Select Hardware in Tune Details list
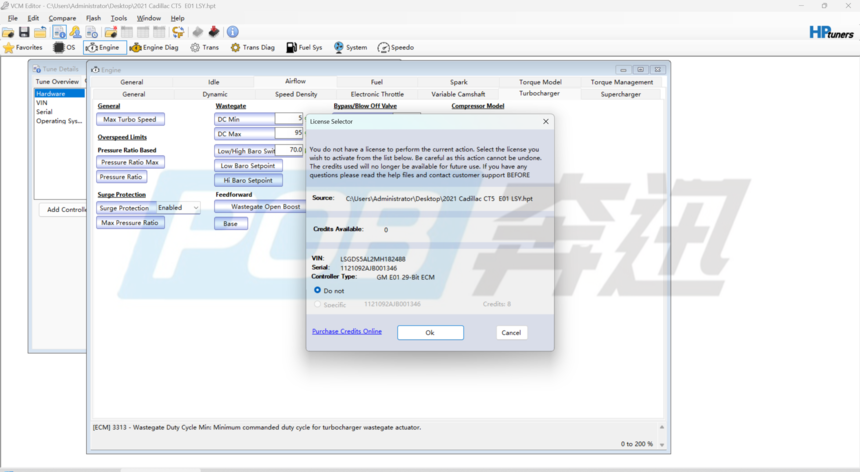 coord(59,94)
